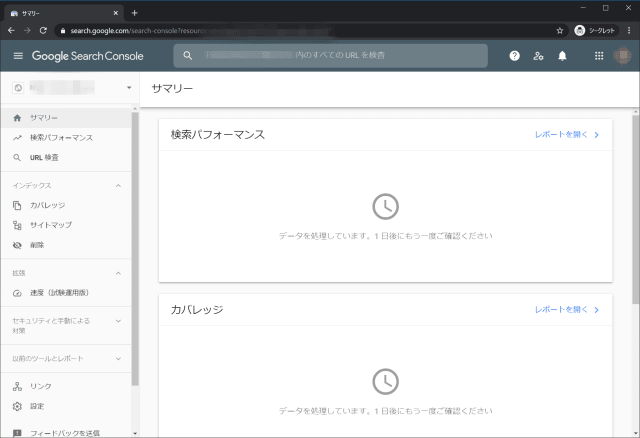Image resolution: width=640 pixels, height=438 pixels.
Task: Select the サマリー browser tab
Action: [x=64, y=13]
